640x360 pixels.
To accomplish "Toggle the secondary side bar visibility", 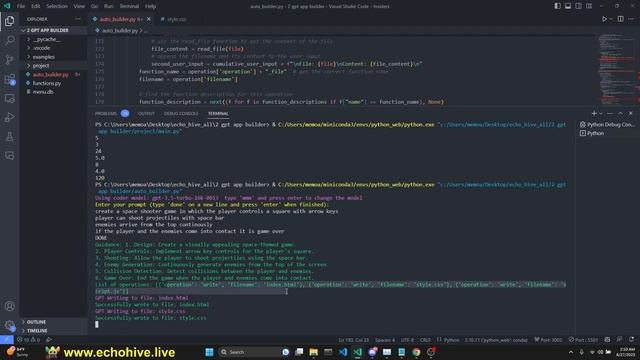I will tap(578, 6).
